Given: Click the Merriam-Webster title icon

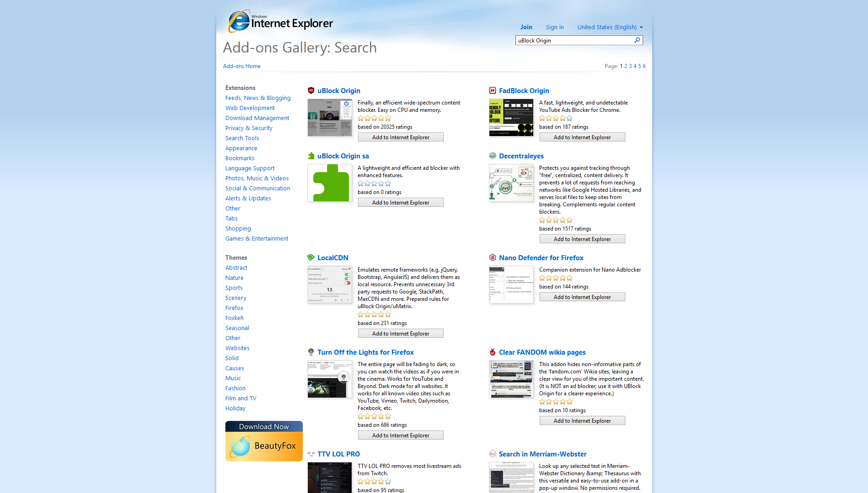Looking at the screenshot, I should tap(493, 454).
